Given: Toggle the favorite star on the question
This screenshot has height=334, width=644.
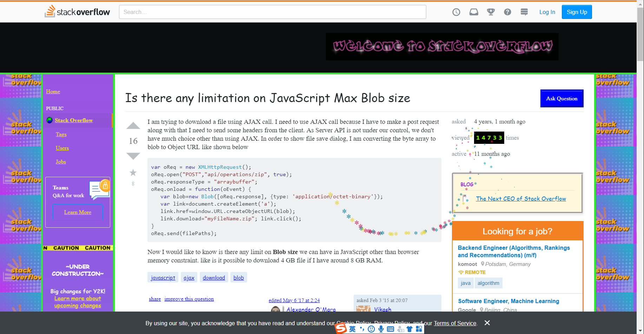Looking at the screenshot, I should [133, 172].
